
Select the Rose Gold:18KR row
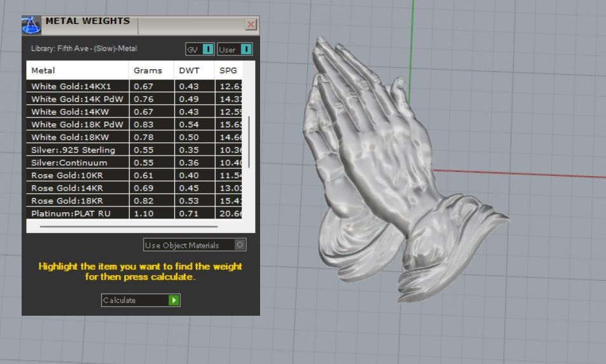134,201
